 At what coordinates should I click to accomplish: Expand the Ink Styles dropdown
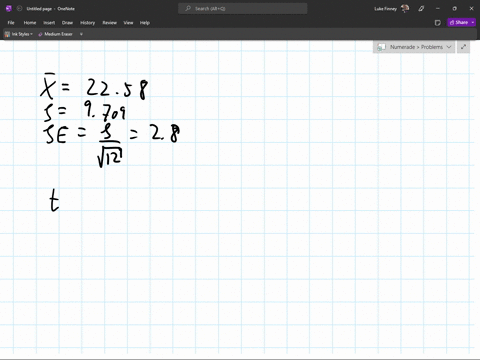[x=19, y=34]
